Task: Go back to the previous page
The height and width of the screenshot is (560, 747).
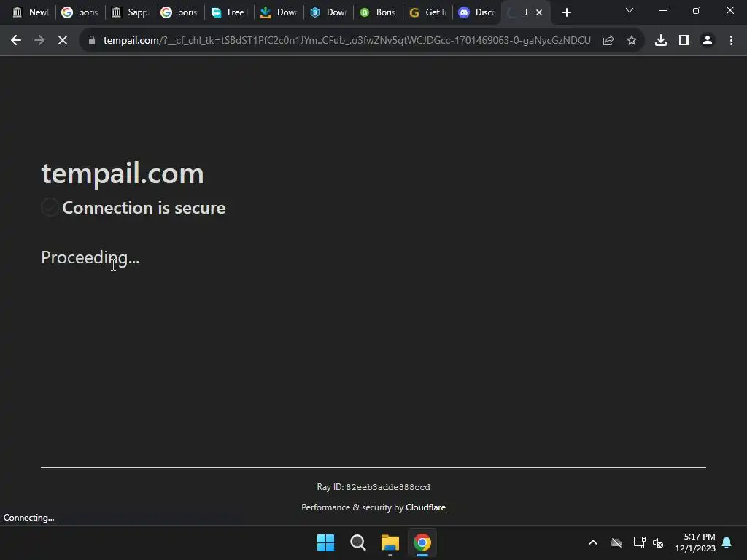Action: pyautogui.click(x=16, y=41)
